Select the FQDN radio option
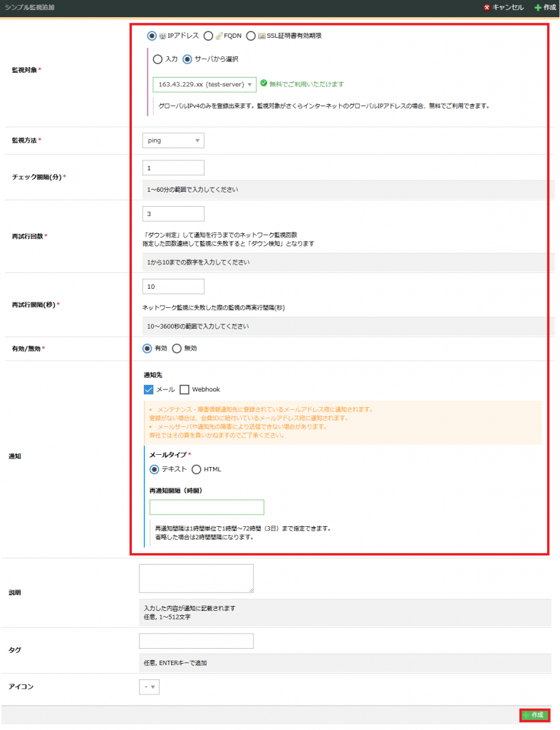Image resolution: width=560 pixels, height=730 pixels. (x=208, y=35)
